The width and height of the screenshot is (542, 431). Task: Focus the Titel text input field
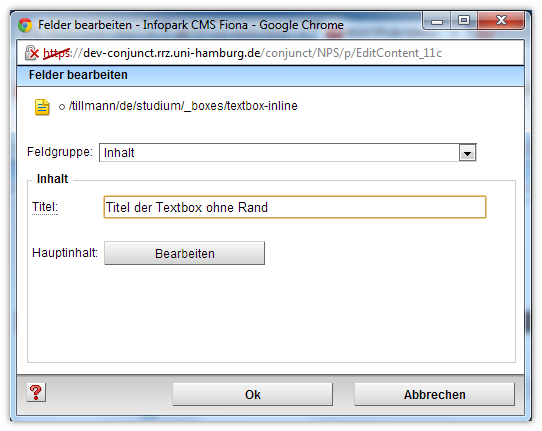[295, 207]
